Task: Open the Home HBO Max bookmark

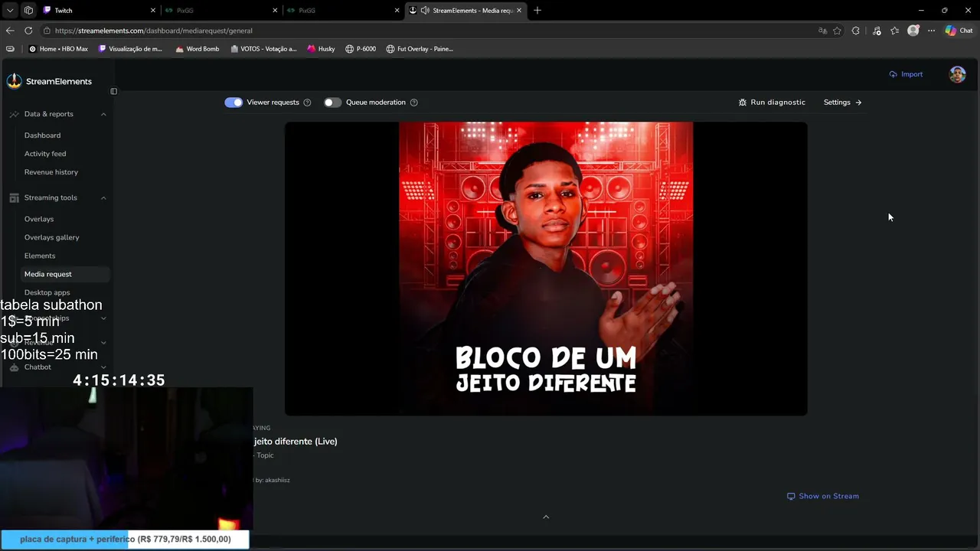Action: [x=58, y=49]
